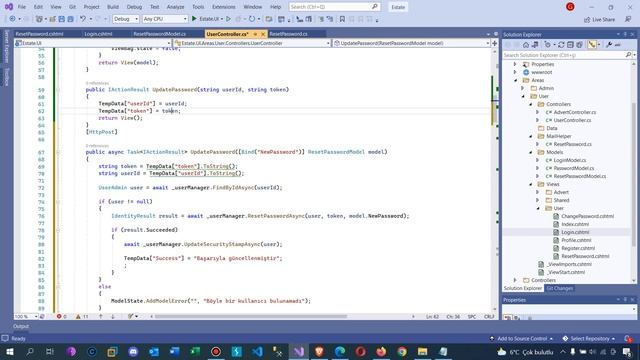This screenshot has width=640, height=360.
Task: Start debugging with the Estate.UI run button
Action: pos(206,19)
